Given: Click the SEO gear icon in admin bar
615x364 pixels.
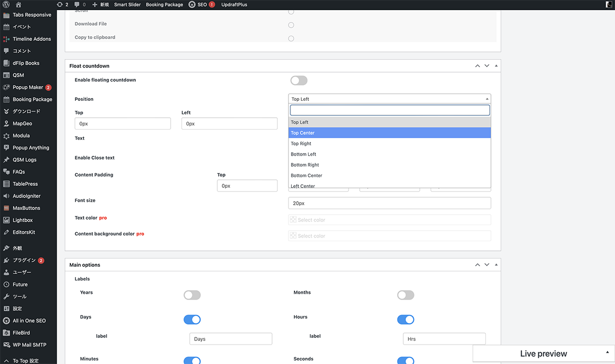Looking at the screenshot, I should [x=192, y=5].
